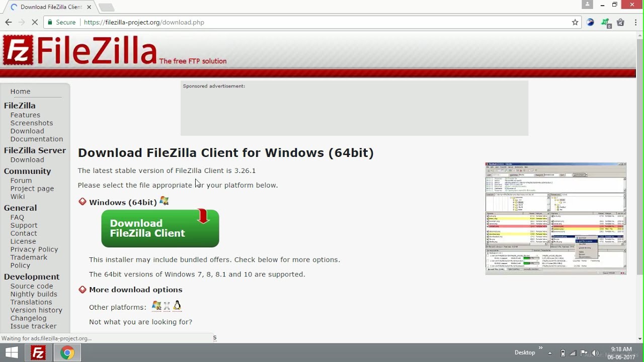Select the Mac OS X platform icon
644x362 pixels.
tap(167, 306)
